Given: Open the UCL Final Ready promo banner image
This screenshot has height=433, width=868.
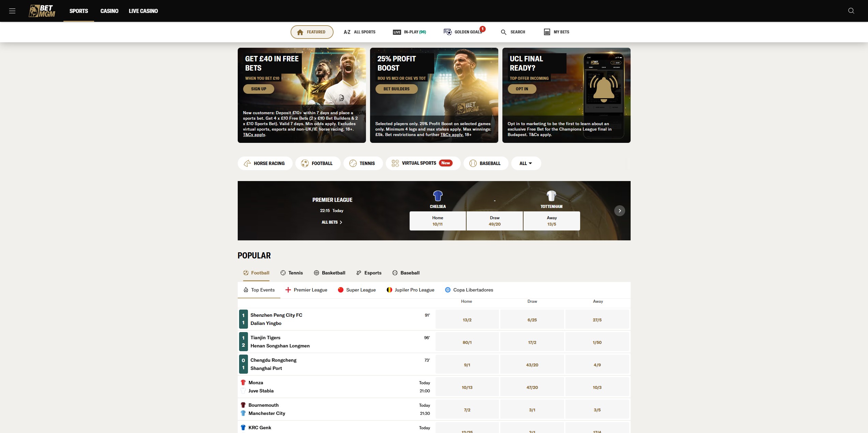Looking at the screenshot, I should pos(566,95).
